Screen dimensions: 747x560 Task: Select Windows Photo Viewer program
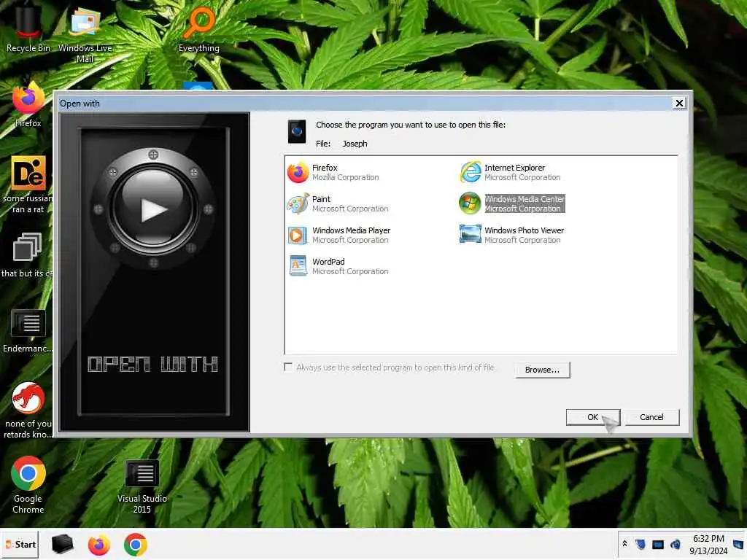coord(511,236)
